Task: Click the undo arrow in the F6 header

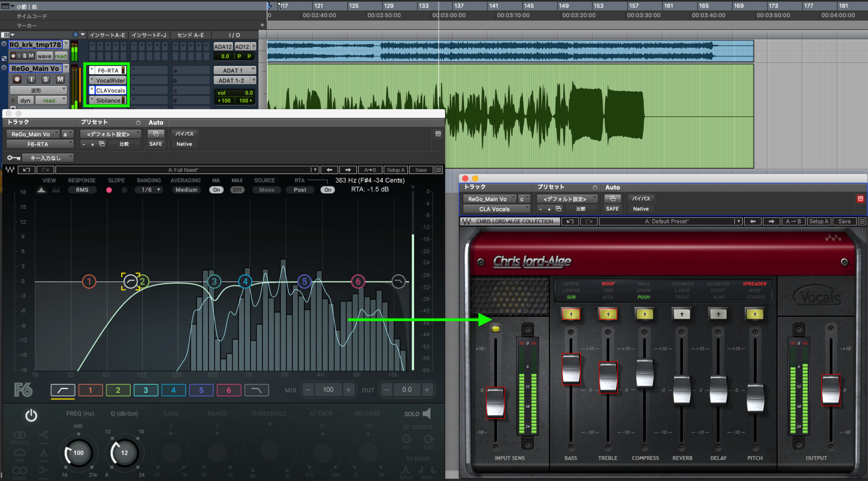Action: click(26, 170)
